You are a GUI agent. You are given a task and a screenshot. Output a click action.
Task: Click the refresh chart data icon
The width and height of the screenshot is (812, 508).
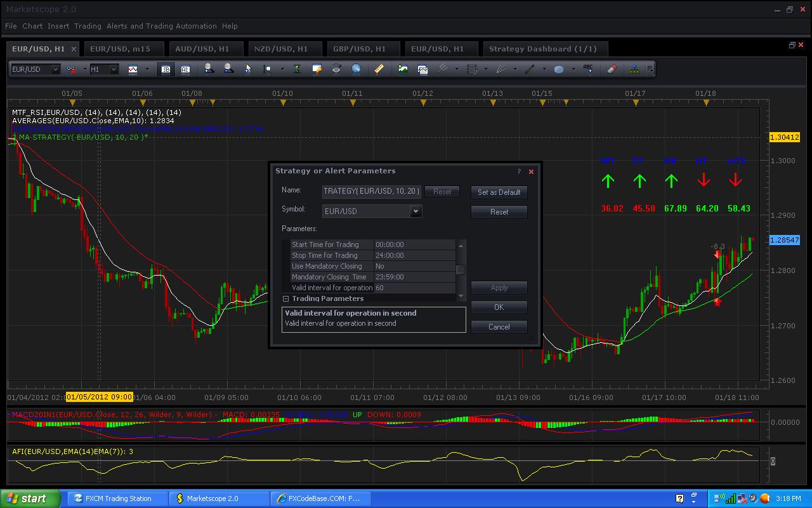pyautogui.click(x=336, y=69)
